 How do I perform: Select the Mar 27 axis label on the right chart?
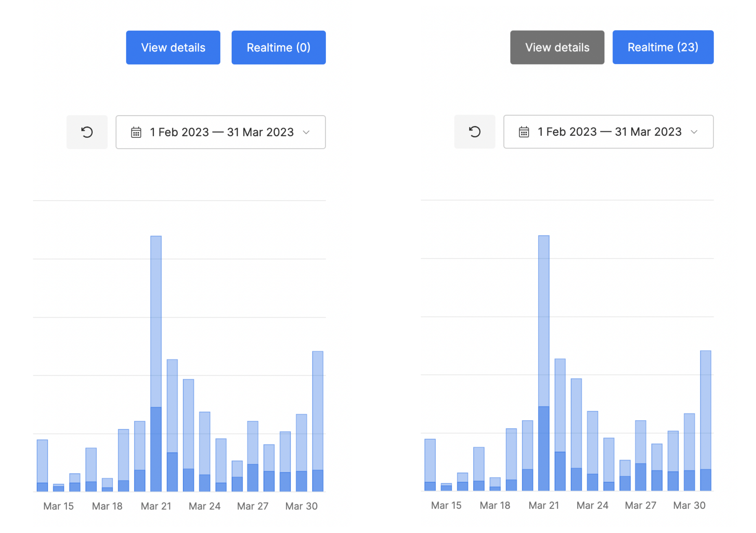pos(640,505)
